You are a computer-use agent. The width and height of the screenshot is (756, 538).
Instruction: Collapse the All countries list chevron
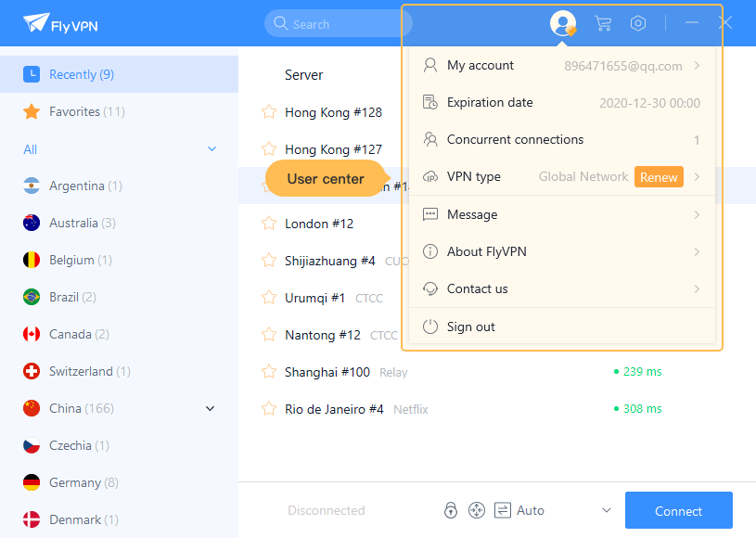tap(211, 149)
